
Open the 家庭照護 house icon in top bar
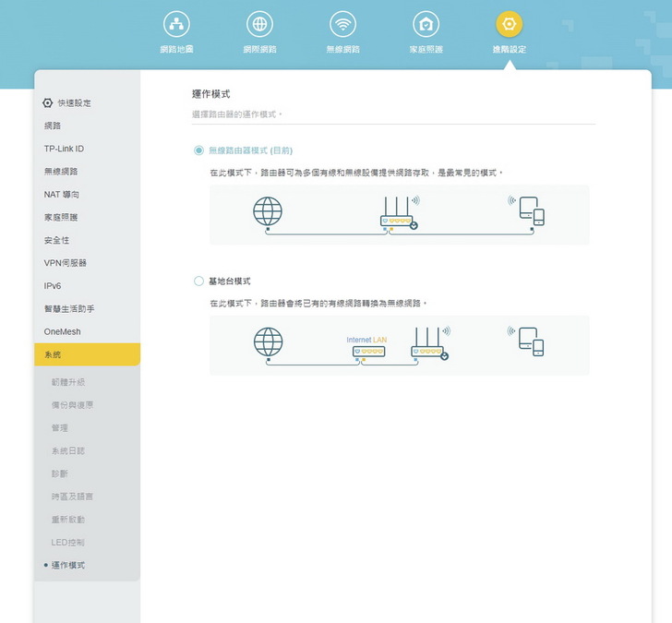(x=426, y=25)
